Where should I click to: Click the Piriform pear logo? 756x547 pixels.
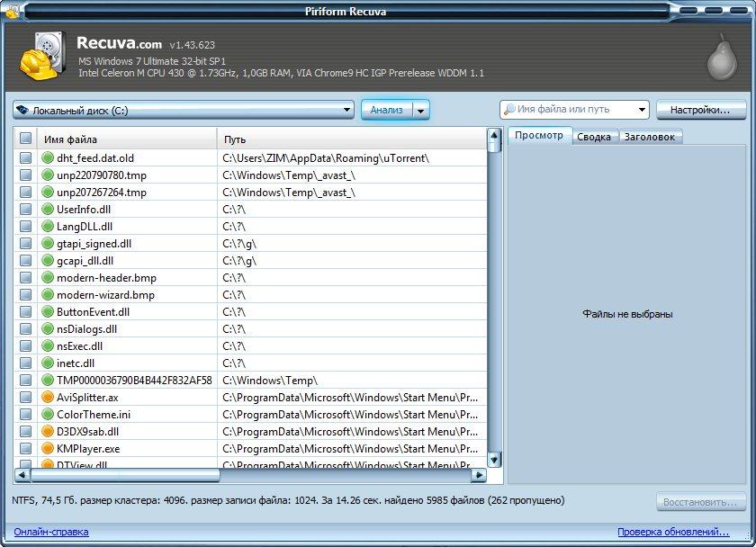coord(722,57)
